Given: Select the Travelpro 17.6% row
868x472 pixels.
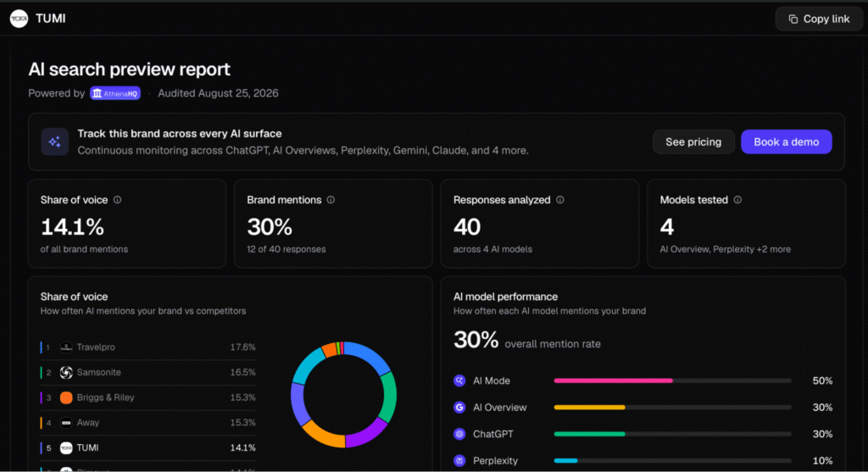Looking at the screenshot, I should pos(147,347).
